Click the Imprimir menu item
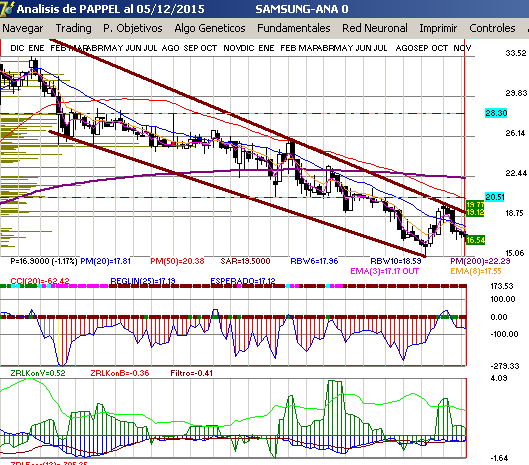This screenshot has height=465, width=529. coord(438,28)
